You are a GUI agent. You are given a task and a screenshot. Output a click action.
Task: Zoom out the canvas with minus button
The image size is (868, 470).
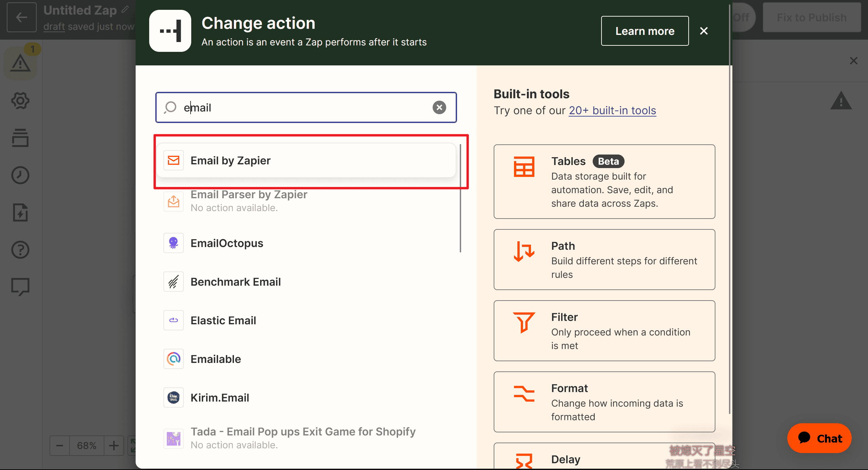click(60, 445)
